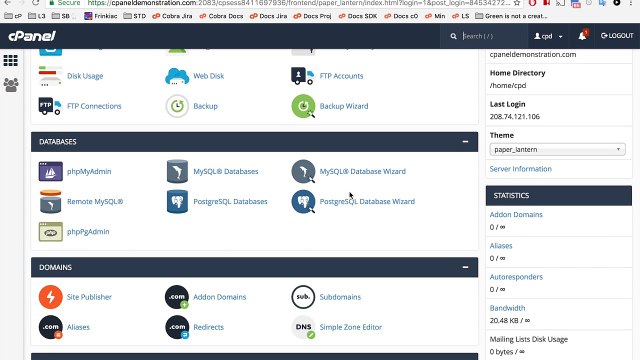Screen dimensions: 640x360
Task: Open the Cobra Docs bookmark
Action: pos(222,16)
